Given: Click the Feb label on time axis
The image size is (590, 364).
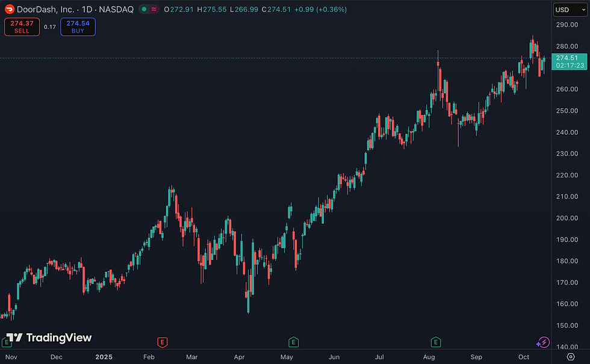Looking at the screenshot, I should 149,357.
